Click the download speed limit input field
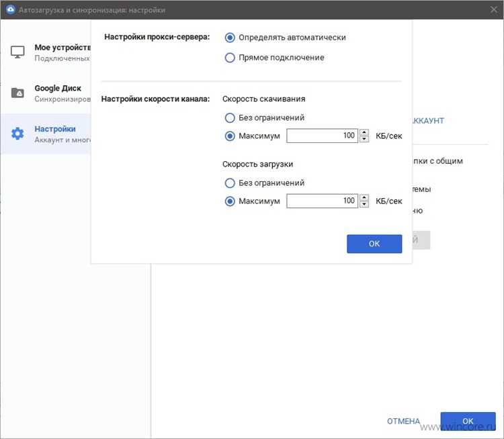The image size is (504, 439). (x=322, y=136)
